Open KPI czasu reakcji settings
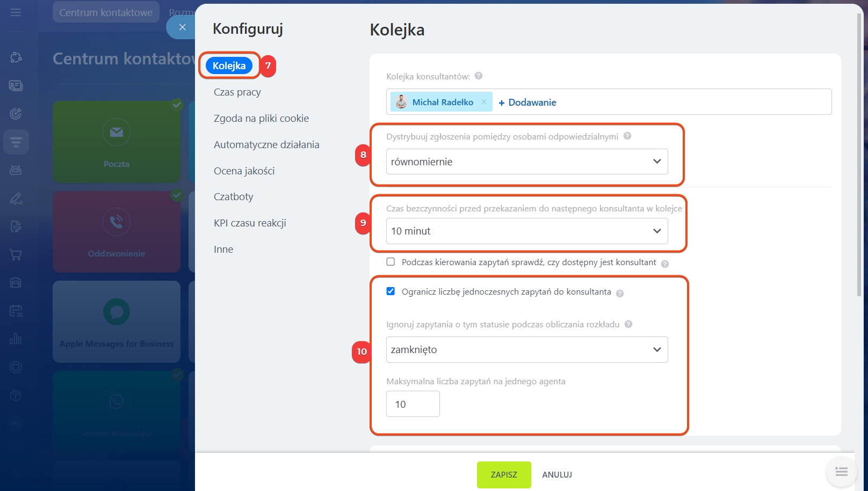Image resolution: width=868 pixels, height=491 pixels. point(250,223)
